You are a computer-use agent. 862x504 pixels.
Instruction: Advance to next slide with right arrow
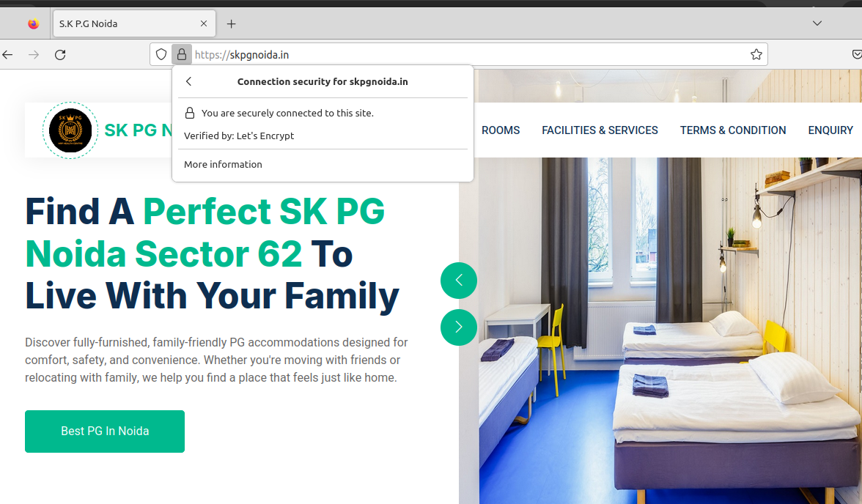[x=459, y=327]
